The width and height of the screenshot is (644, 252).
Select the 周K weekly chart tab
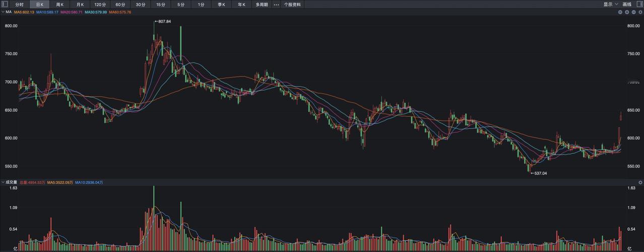[59, 4]
